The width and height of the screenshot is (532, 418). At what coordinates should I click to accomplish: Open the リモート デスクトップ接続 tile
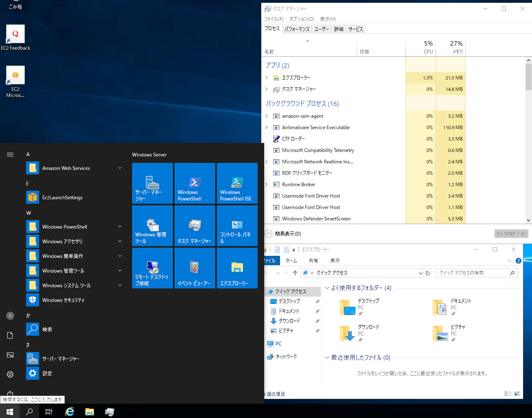click(x=152, y=268)
